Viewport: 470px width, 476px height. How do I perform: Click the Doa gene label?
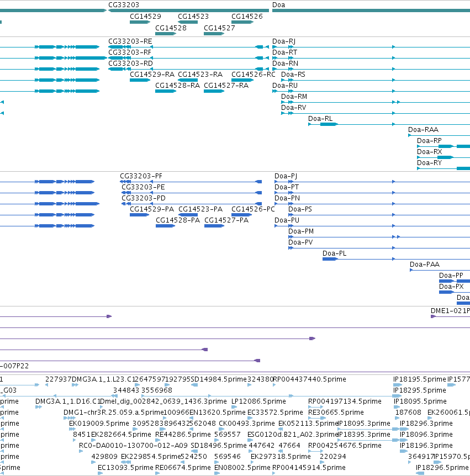click(x=279, y=5)
